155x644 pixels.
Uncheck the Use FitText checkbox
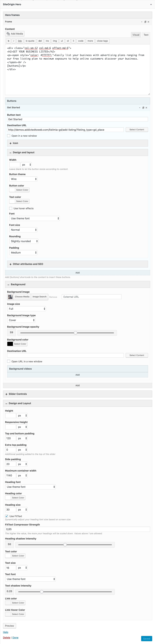(x=7, y=516)
